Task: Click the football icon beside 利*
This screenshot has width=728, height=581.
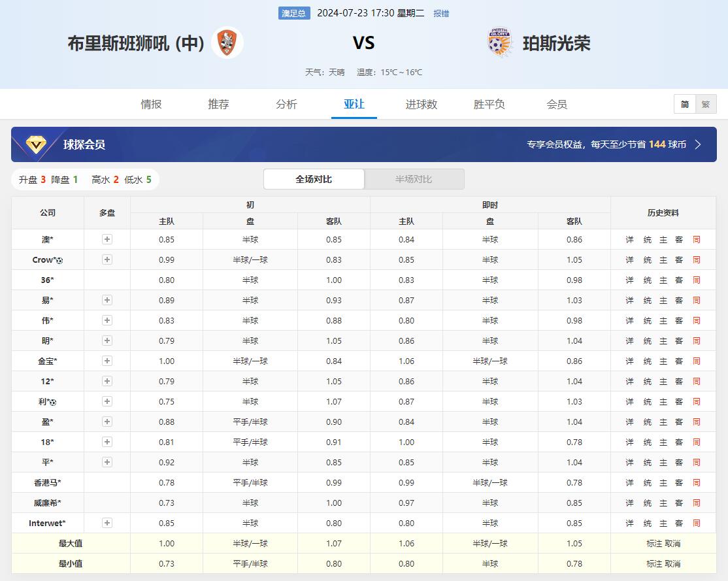Action: (52, 402)
